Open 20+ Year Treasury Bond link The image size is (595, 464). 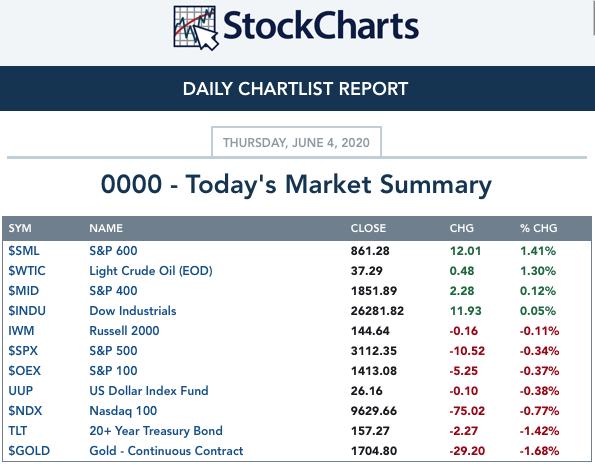tap(156, 431)
